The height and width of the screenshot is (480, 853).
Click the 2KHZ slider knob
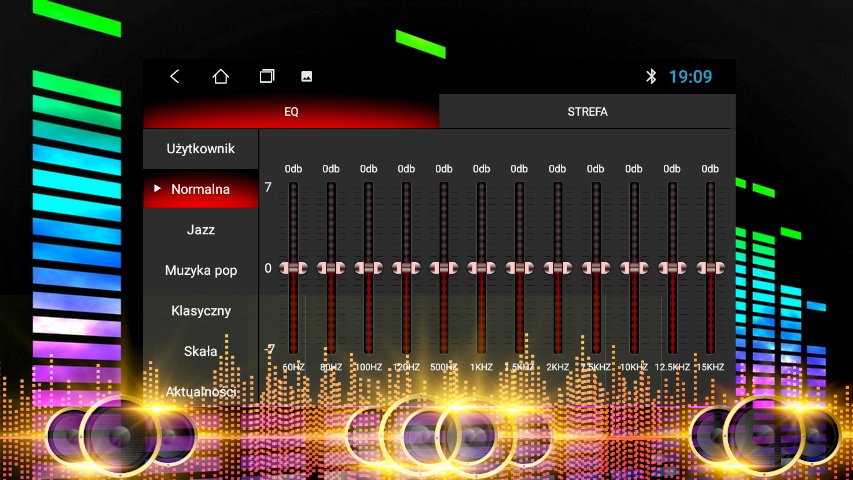tap(558, 268)
